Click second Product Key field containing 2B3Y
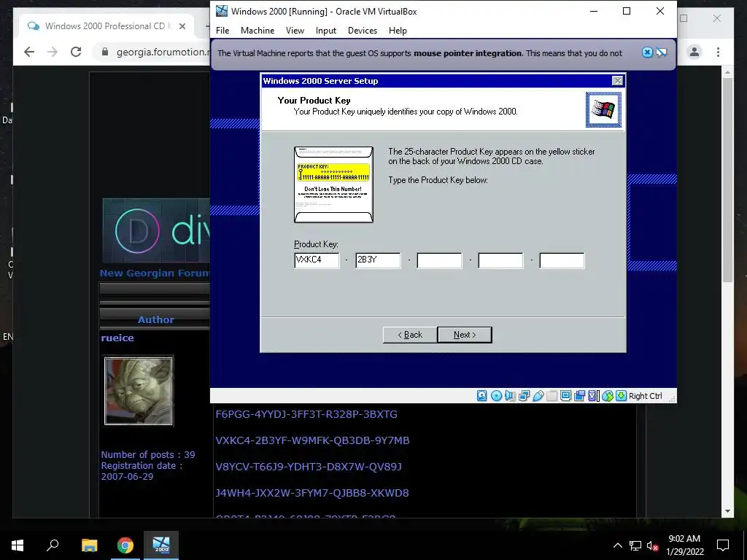The width and height of the screenshot is (747, 560). tap(378, 260)
